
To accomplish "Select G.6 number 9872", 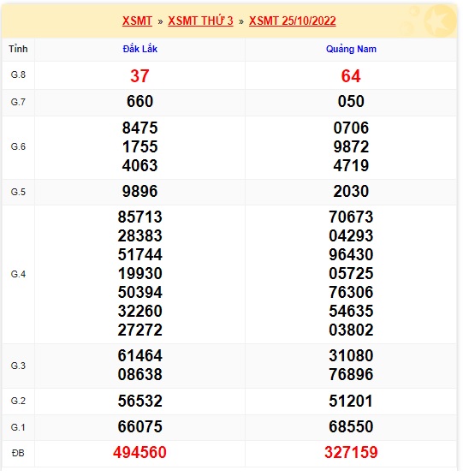I will tap(351, 147).
